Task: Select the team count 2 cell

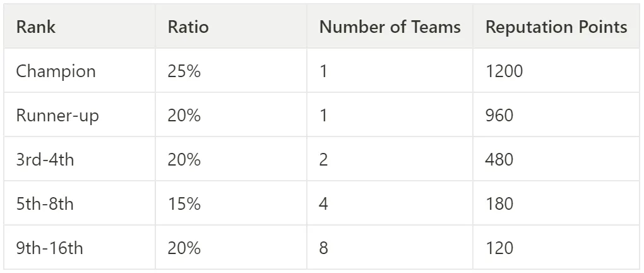Action: [390, 159]
